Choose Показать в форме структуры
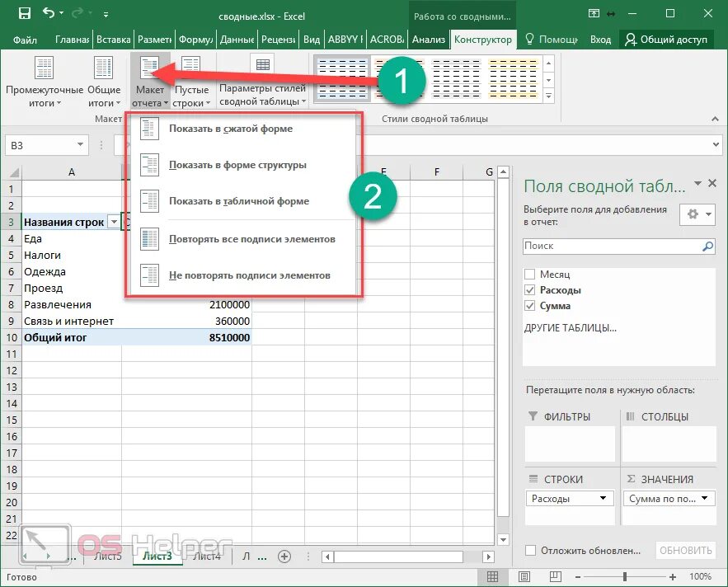 243,165
